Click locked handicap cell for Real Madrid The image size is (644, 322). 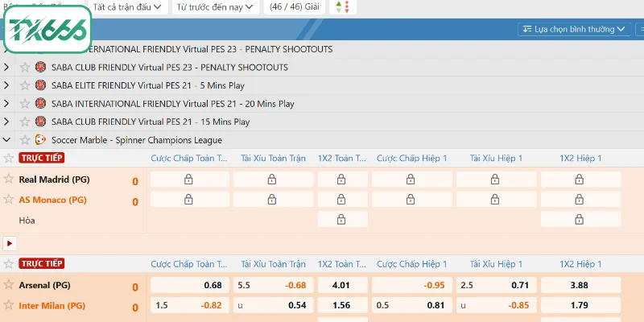click(x=190, y=180)
